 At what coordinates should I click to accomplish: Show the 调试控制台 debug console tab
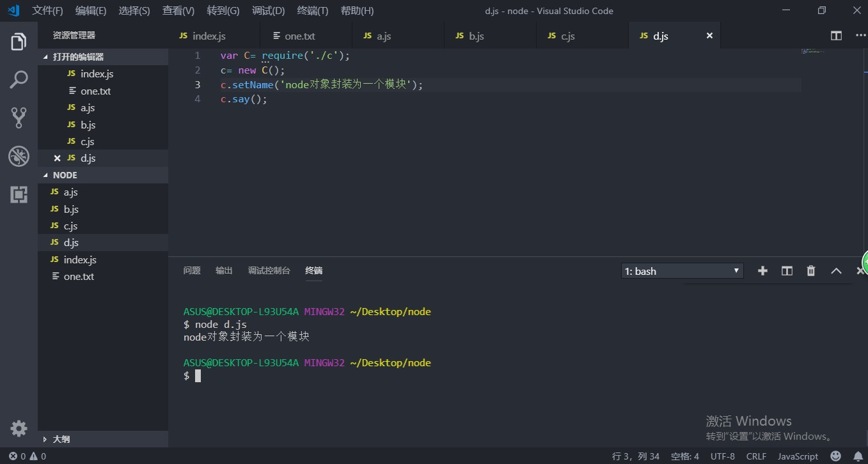click(269, 271)
